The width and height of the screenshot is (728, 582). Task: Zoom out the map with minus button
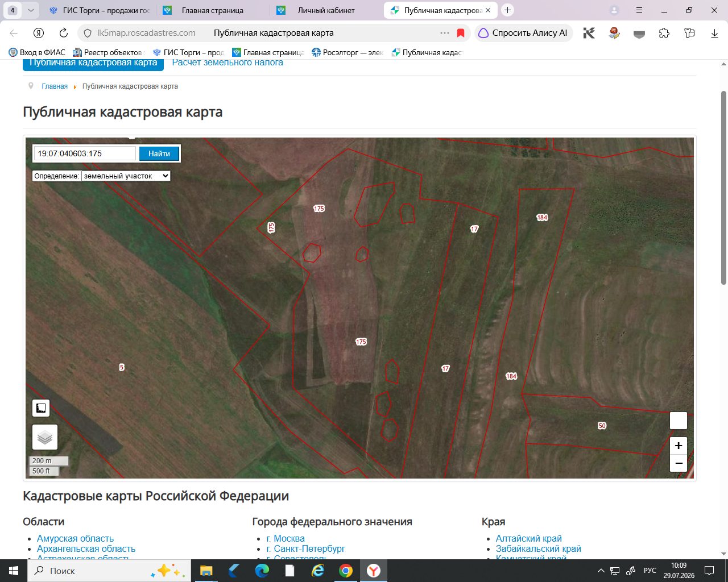point(679,463)
